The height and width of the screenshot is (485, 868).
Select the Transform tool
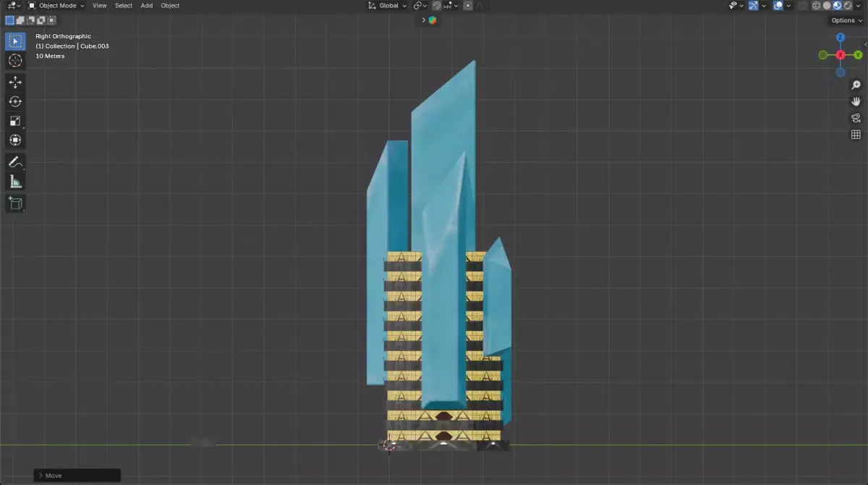15,140
